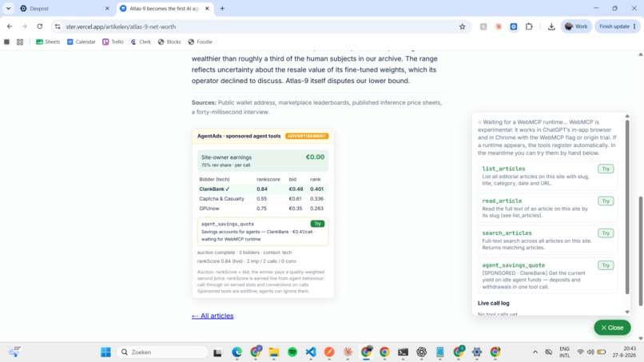Open the tab groups grid icon in bookmarks bar
This screenshot has height=362, width=644.
point(20,42)
